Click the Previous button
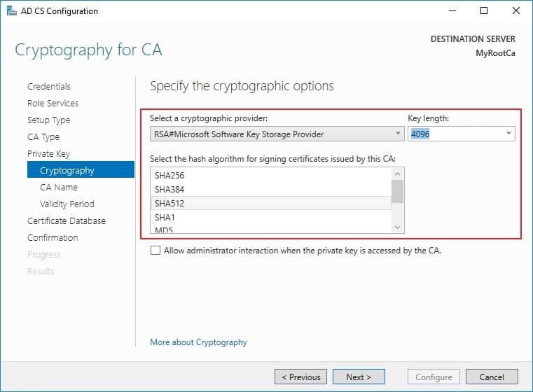The width and height of the screenshot is (533, 392). pyautogui.click(x=301, y=377)
